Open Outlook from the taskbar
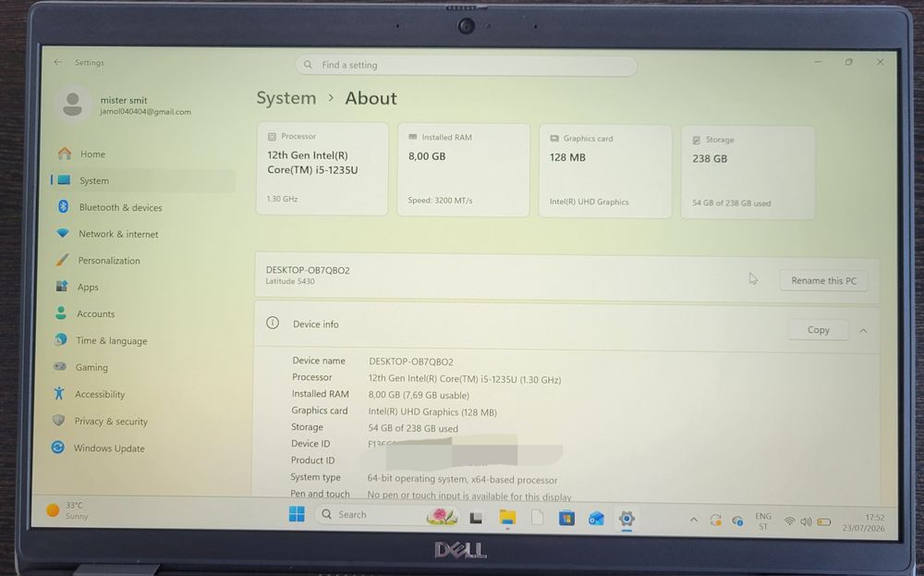Viewport: 924px width, 576px height. 596,519
